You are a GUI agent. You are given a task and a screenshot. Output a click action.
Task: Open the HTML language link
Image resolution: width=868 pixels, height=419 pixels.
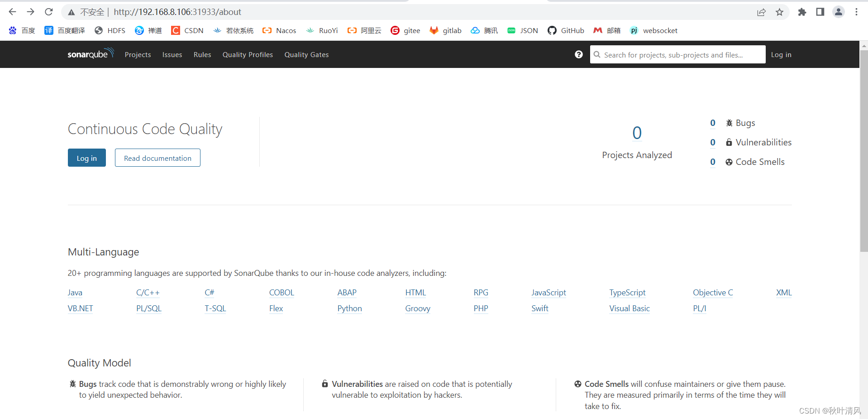click(415, 293)
